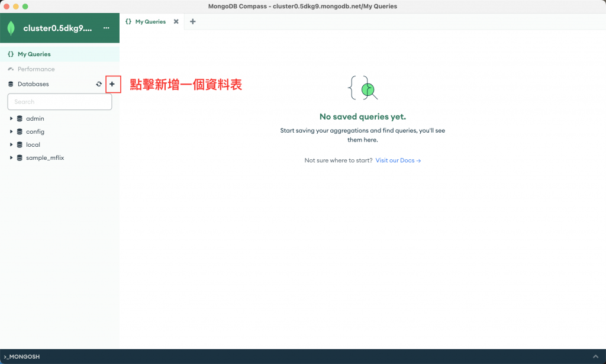Click the red close window button
The height and width of the screenshot is (364, 606).
(7, 6)
